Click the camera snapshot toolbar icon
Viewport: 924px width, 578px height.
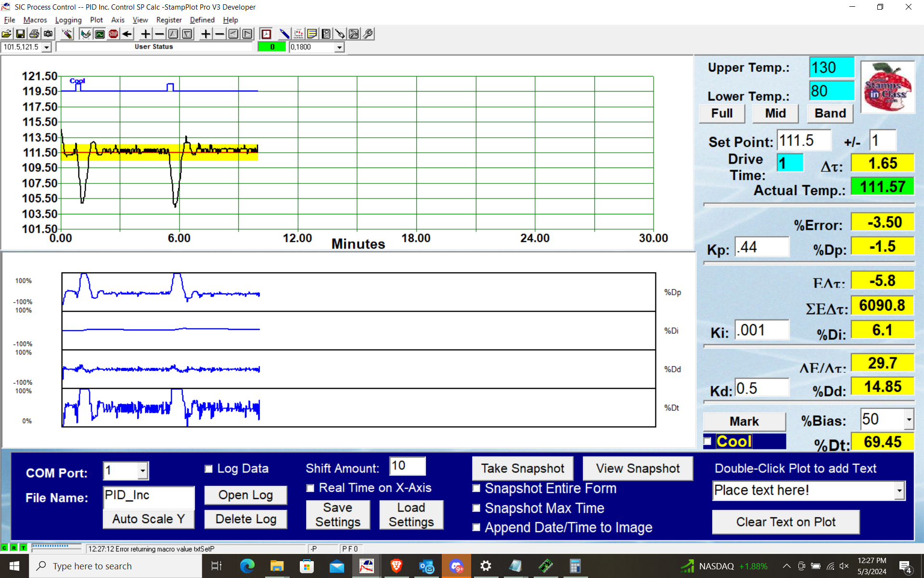pyautogui.click(x=48, y=34)
